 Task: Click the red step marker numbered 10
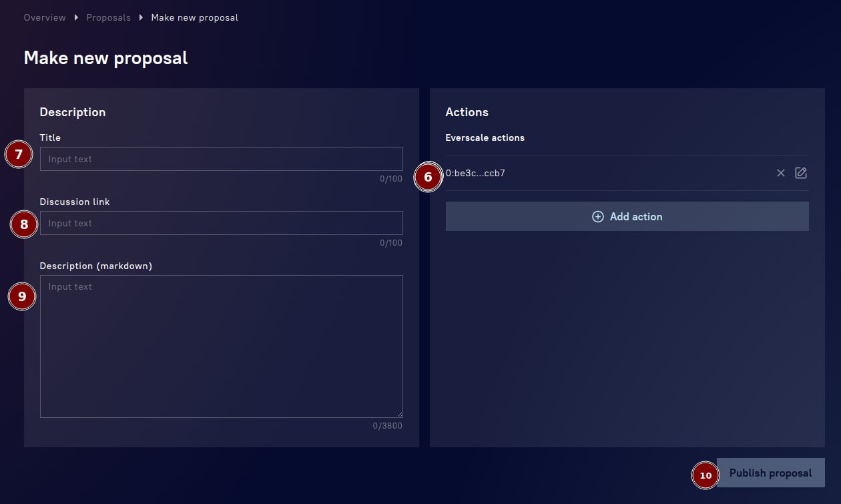[706, 475]
